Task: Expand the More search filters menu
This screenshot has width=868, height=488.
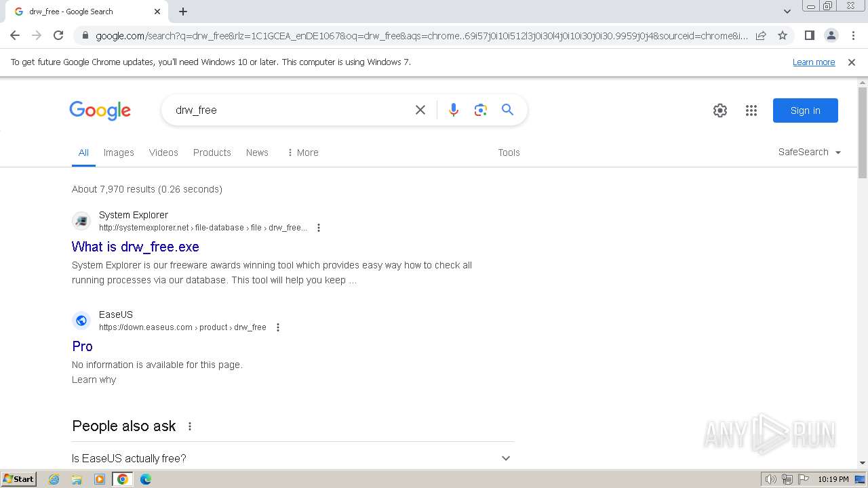Action: click(302, 152)
